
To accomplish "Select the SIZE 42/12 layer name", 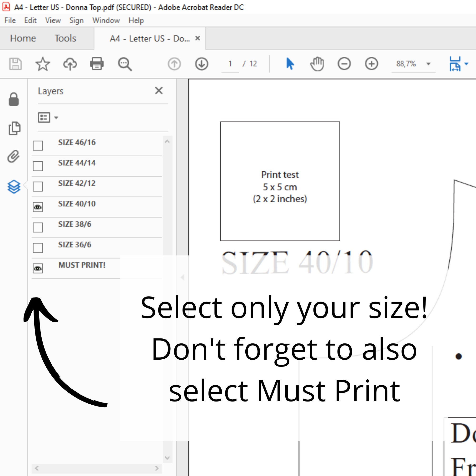I will [77, 183].
